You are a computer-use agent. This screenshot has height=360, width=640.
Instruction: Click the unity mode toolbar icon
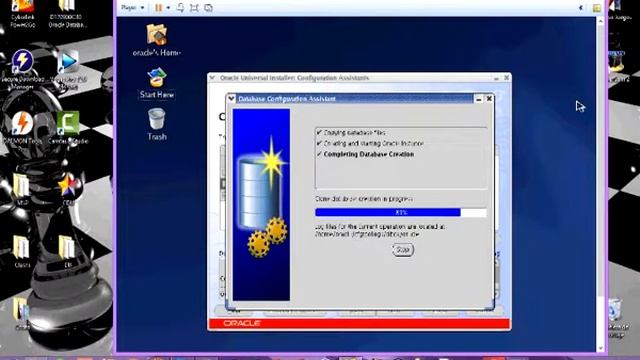208,8
